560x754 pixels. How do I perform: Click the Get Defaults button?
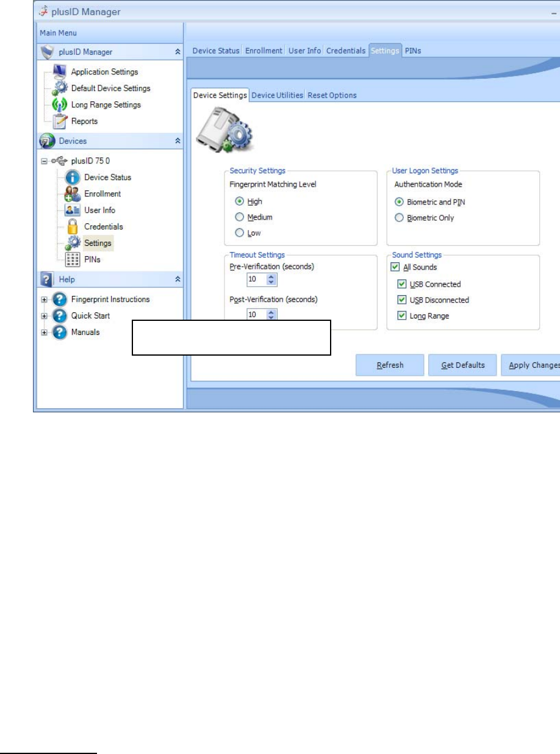click(462, 365)
